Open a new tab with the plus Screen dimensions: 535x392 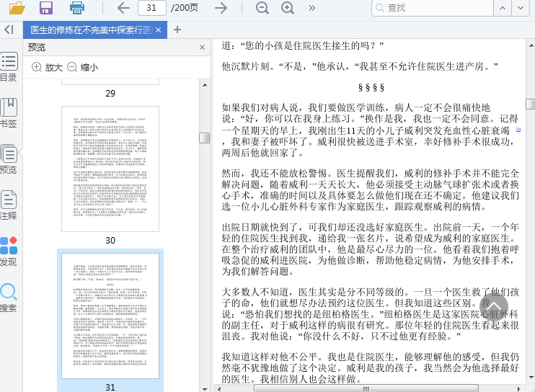click(177, 30)
